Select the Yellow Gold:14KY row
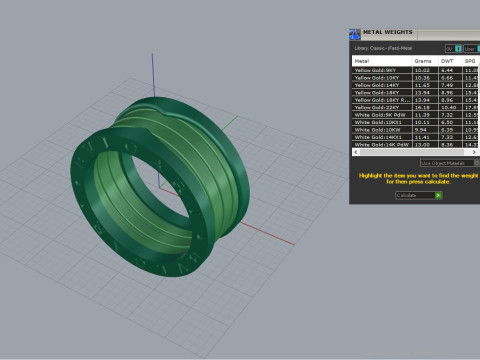Viewport: 480px width, 360px height. (x=416, y=85)
